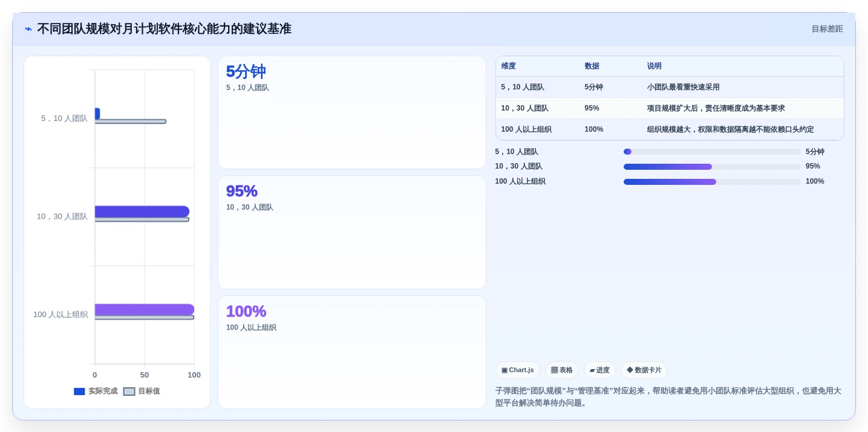The width and height of the screenshot is (868, 432).
Task: Click the page title about 月计划软件核心能力
Action: tap(164, 29)
